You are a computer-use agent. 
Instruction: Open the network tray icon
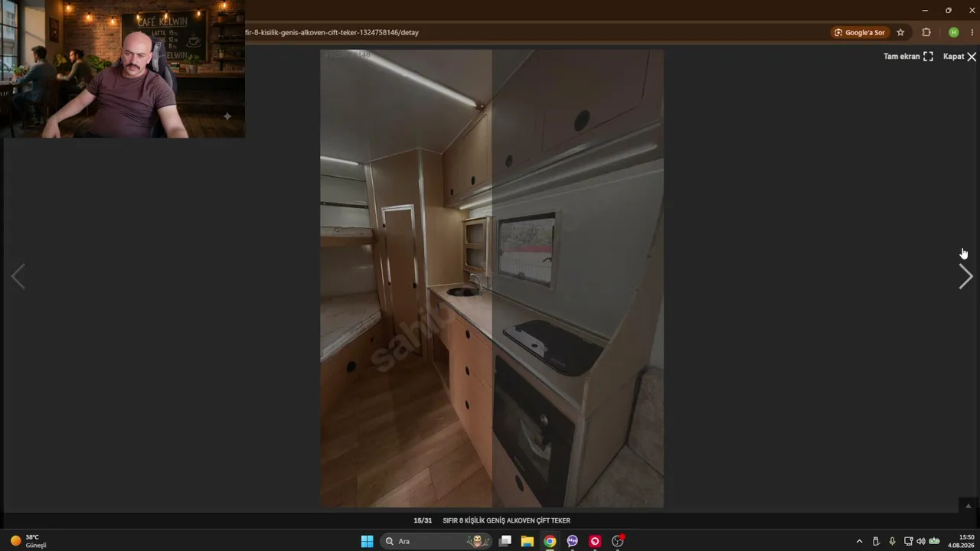coord(908,541)
